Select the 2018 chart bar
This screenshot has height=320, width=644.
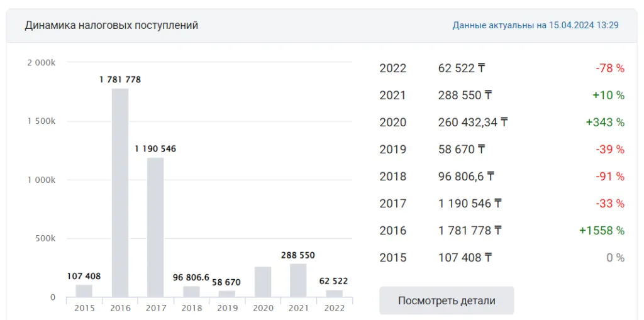click(x=191, y=291)
